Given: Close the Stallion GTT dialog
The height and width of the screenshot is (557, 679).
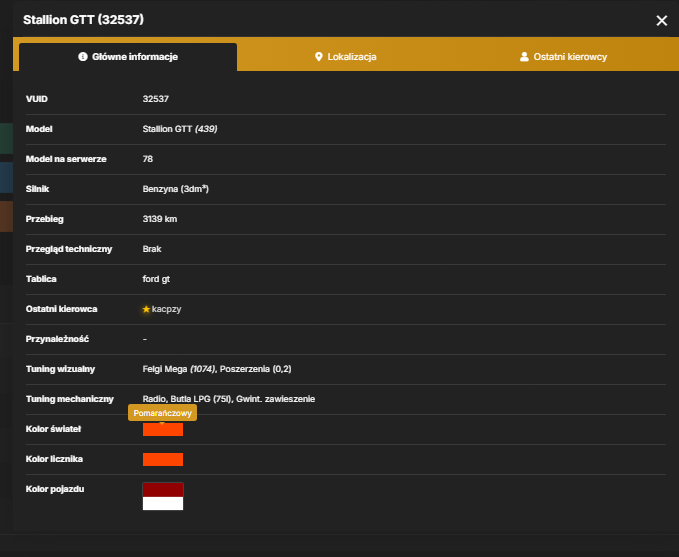Looking at the screenshot, I should coord(661,20).
